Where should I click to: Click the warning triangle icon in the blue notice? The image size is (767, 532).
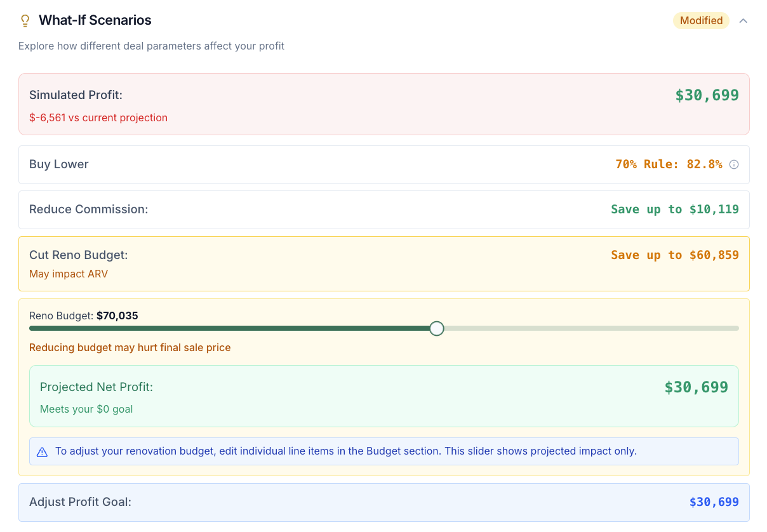42,452
